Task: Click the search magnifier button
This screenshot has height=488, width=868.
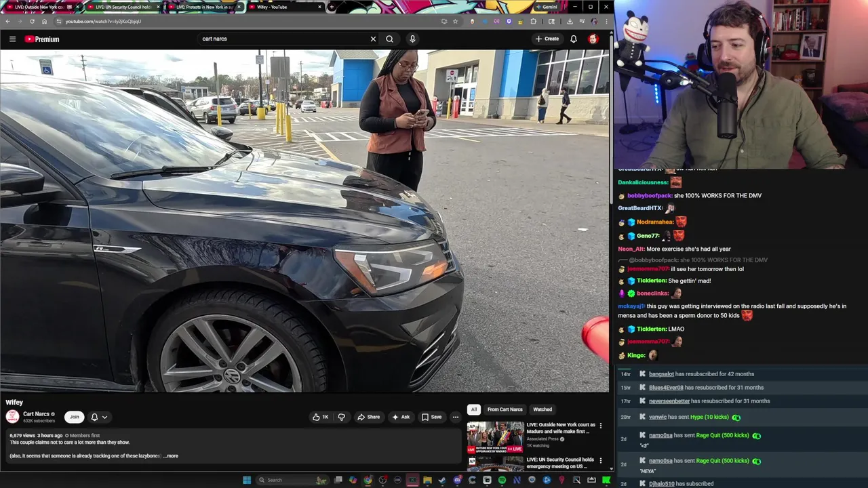Action: [x=389, y=39]
